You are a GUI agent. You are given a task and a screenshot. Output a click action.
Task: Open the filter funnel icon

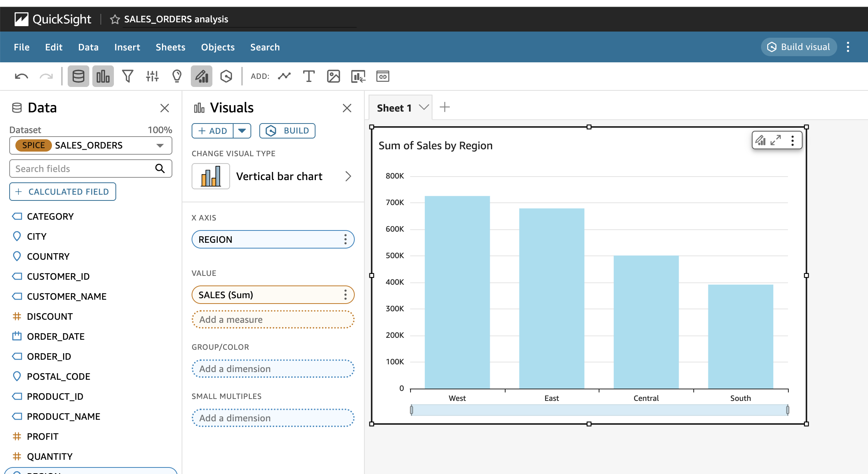coord(128,76)
